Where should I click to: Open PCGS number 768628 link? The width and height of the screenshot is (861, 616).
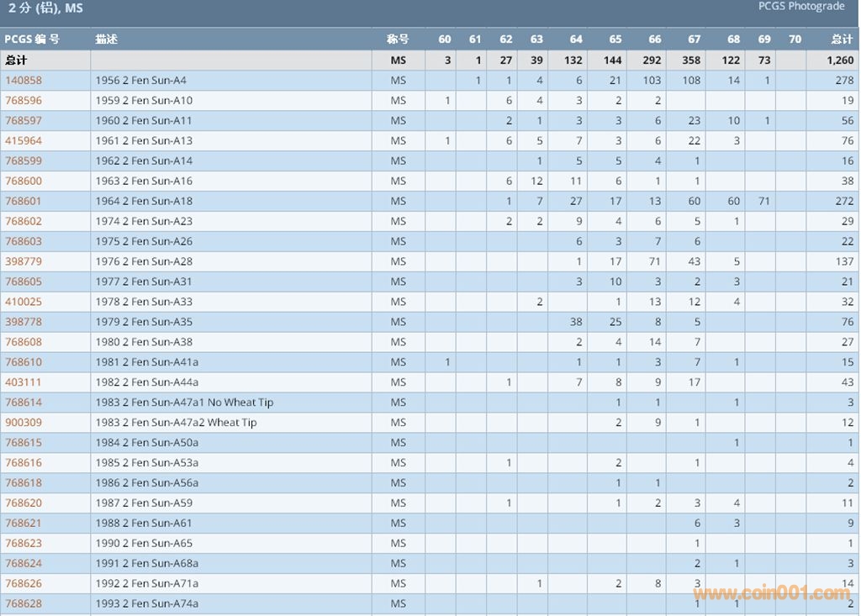tap(24, 603)
